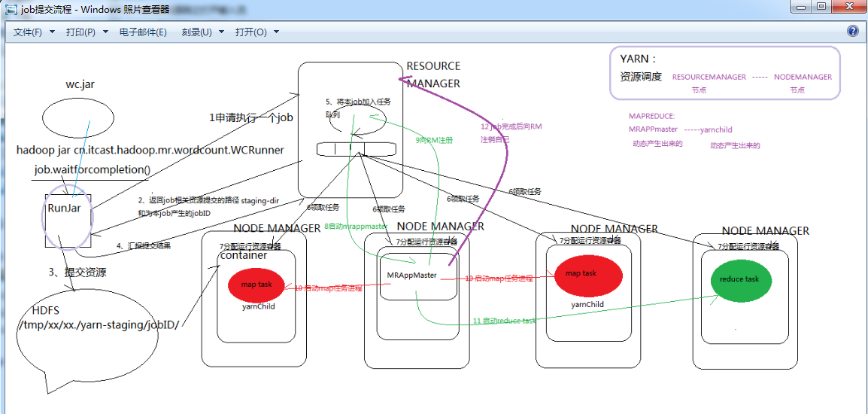Click the purple 'NODEMANAGER' text
868x414 pixels.
point(803,77)
